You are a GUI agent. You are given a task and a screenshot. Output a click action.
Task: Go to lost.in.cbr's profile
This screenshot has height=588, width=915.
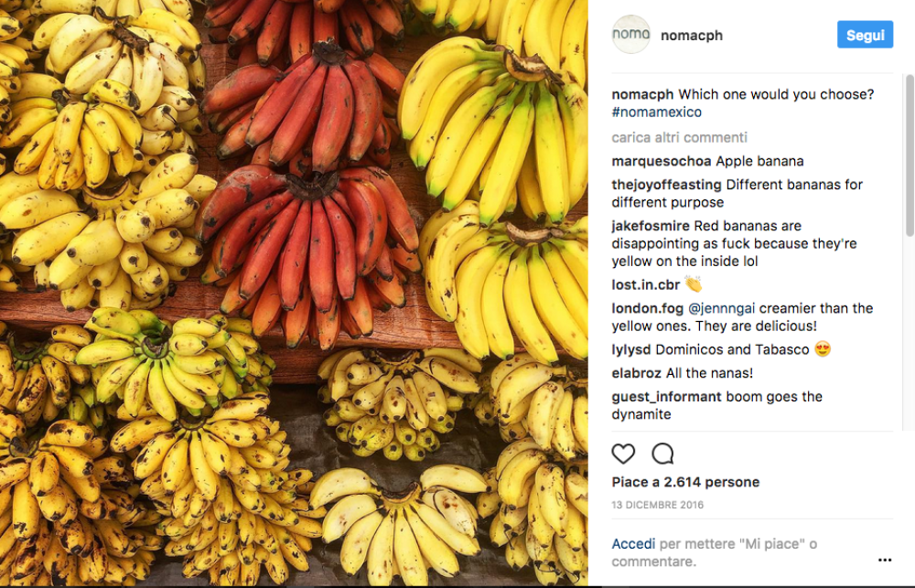(x=646, y=284)
